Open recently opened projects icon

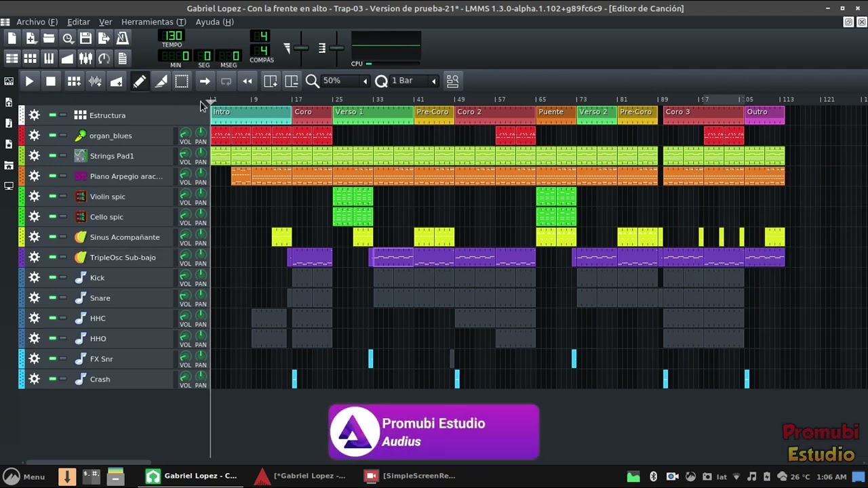tap(67, 39)
